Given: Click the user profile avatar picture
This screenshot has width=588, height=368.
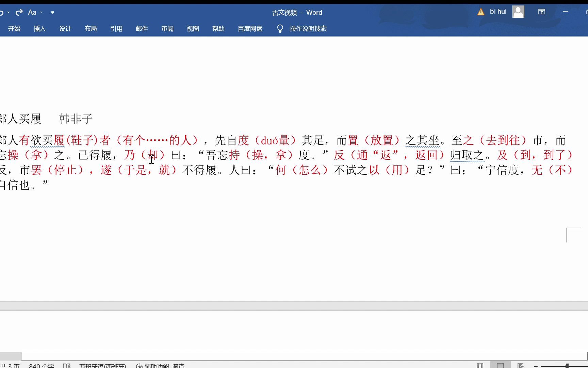Looking at the screenshot, I should point(518,12).
